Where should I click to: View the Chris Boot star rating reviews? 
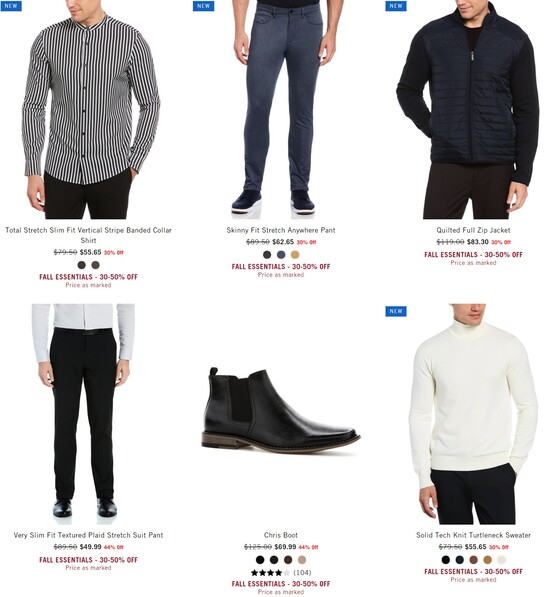[281, 573]
